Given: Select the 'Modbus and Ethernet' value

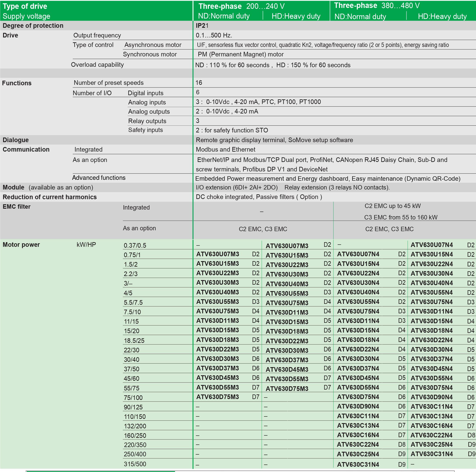Looking at the screenshot, I should click(x=225, y=150).
